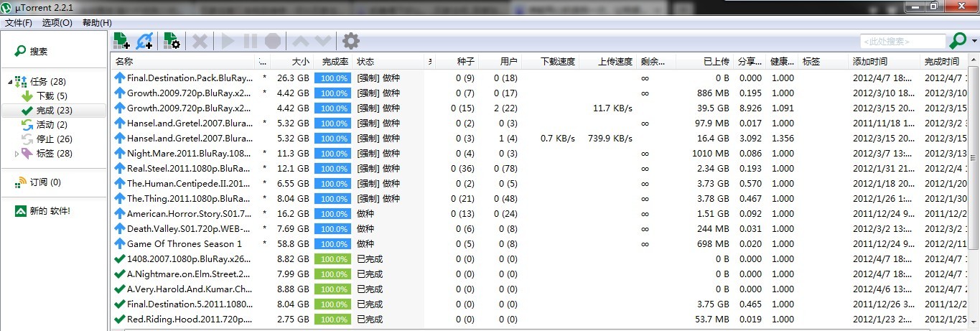Open the search engine dropdown arrow

coord(974,41)
